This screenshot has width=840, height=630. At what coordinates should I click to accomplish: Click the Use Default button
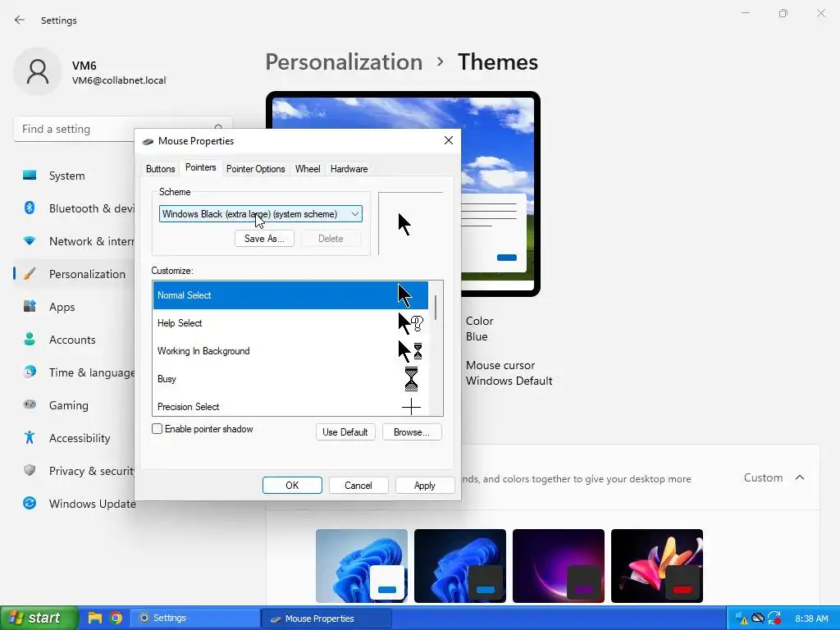(x=345, y=431)
